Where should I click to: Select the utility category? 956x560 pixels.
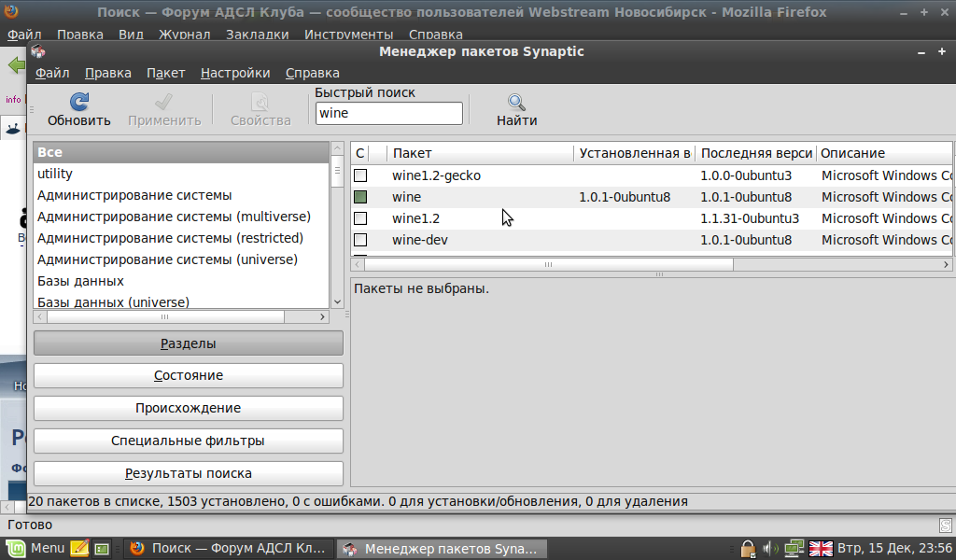[x=181, y=174]
